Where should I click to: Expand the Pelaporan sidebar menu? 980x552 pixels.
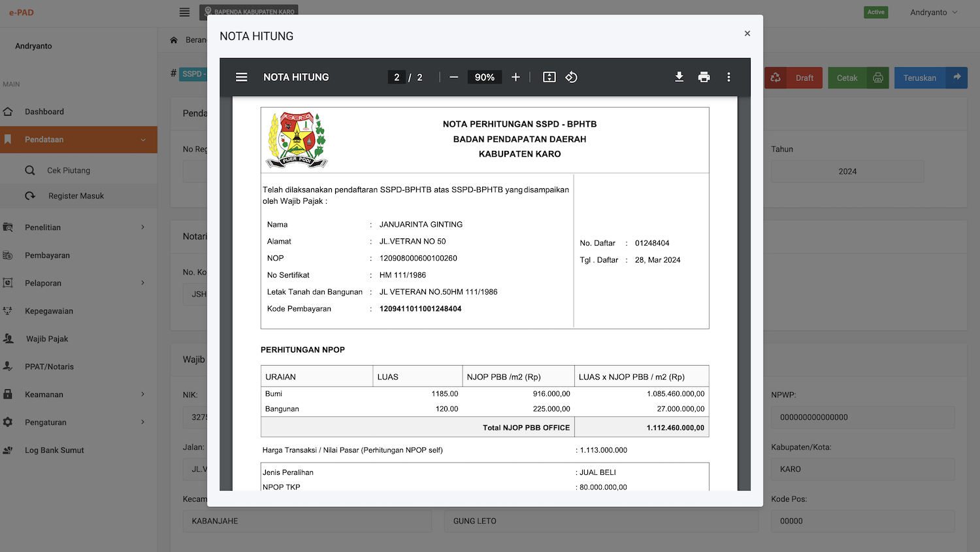tap(78, 283)
